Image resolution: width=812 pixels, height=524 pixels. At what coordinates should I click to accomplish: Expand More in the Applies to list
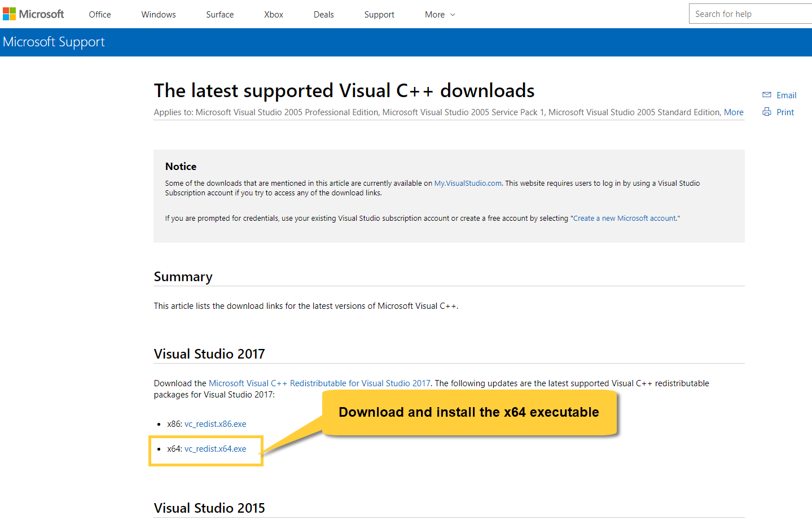point(734,112)
